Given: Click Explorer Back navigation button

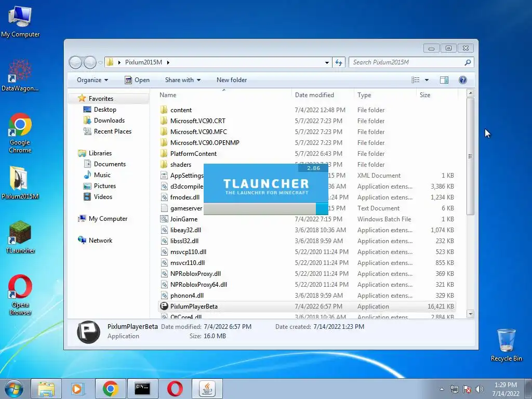Looking at the screenshot, I should [75, 62].
